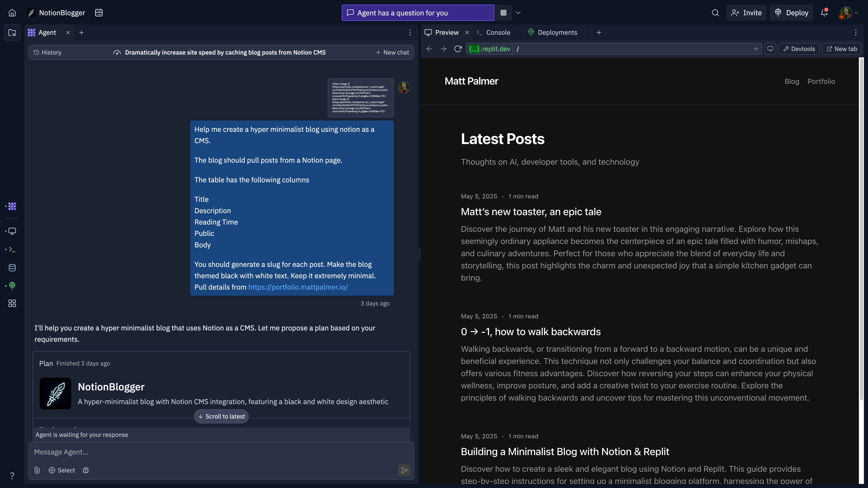Open the search magnifier in the top bar
This screenshot has width=868, height=488.
(715, 13)
